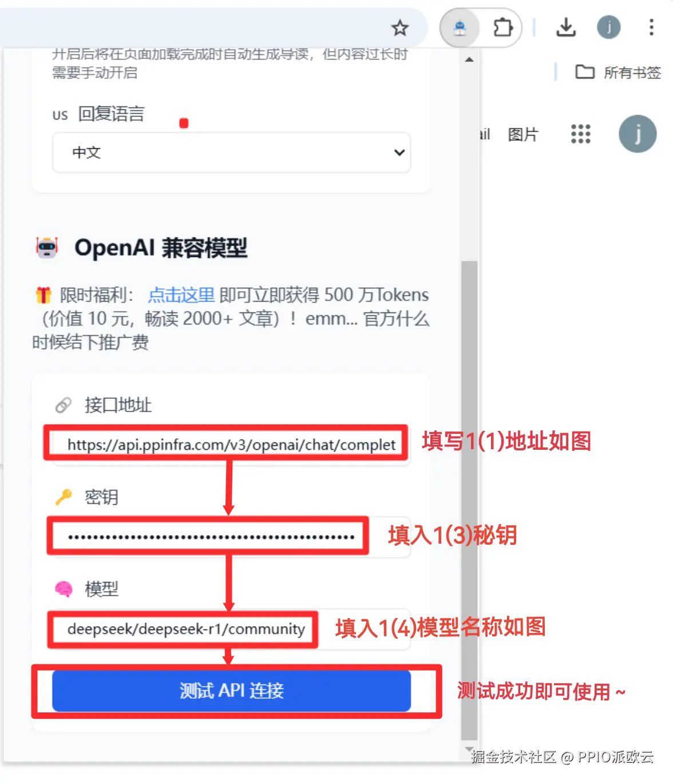The width and height of the screenshot is (673, 784).
Task: Focus the 密钥 password field
Action: point(231,537)
